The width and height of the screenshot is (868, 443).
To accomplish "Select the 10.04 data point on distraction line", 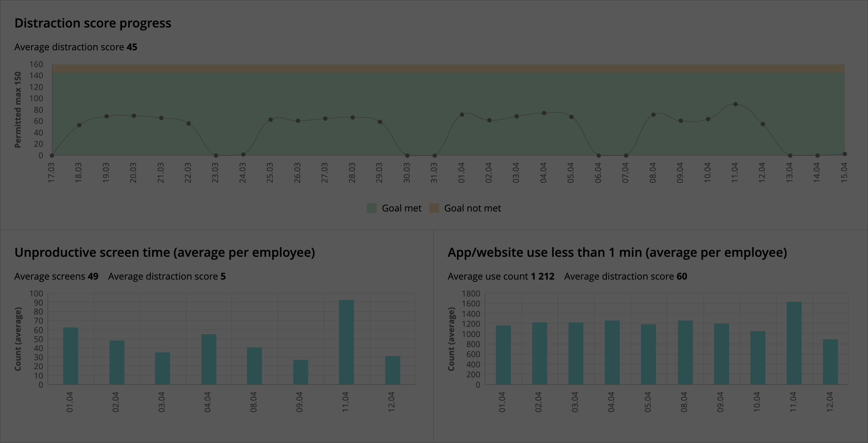I will [708, 119].
